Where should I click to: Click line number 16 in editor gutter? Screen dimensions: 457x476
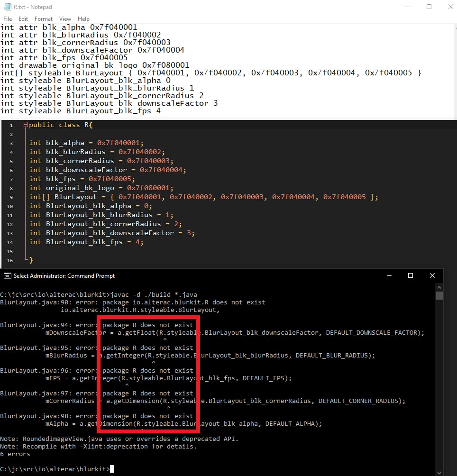pos(10,260)
